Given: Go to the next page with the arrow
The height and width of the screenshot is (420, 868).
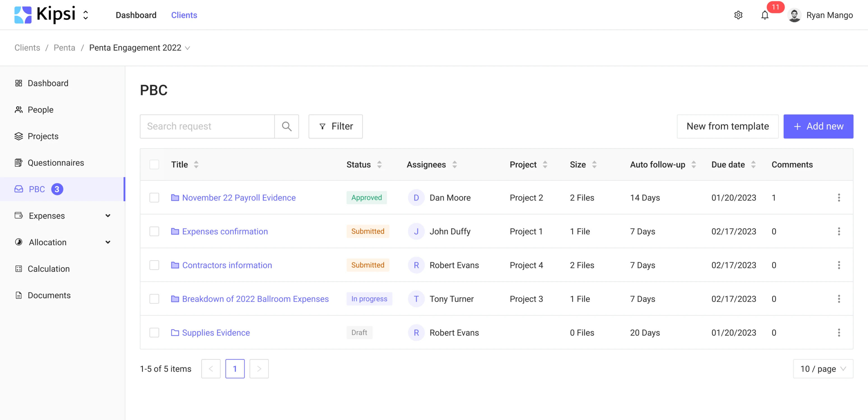Looking at the screenshot, I should point(259,368).
